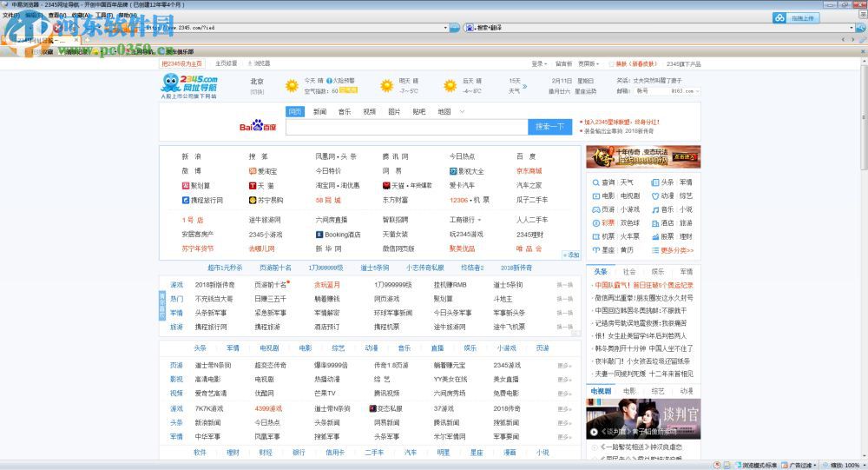The height and width of the screenshot is (470, 868).
Task: Click the 页游 gamepad icon in sidebar
Action: coord(595,209)
